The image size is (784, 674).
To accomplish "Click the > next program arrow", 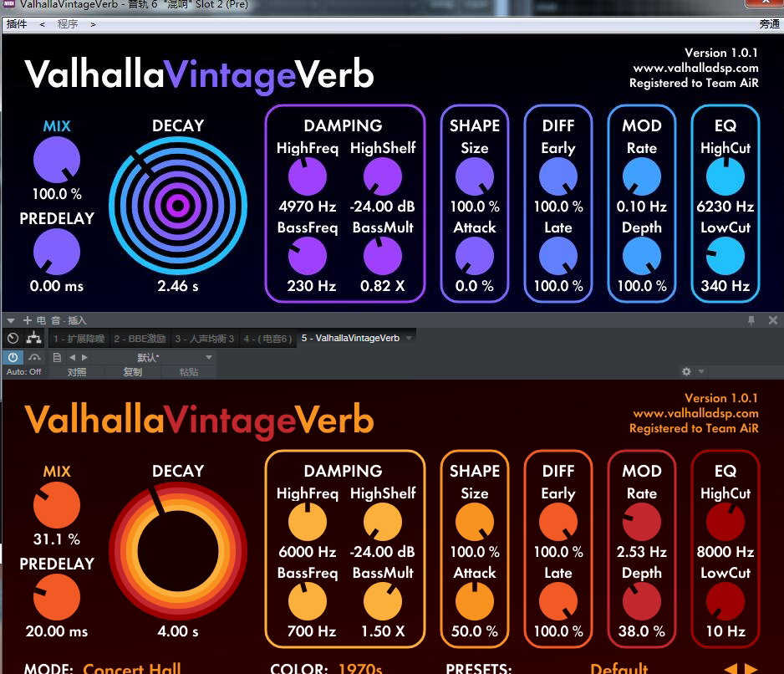I will (93, 24).
